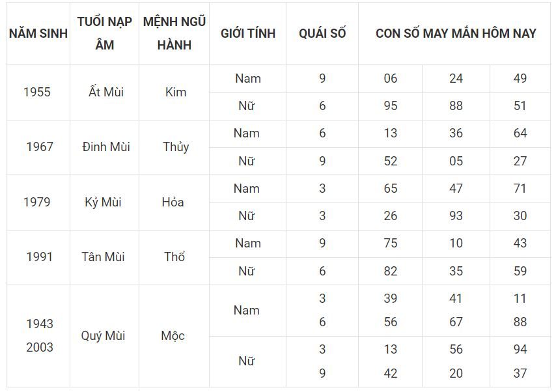The image size is (556, 392).
Task: Click the NĂM SINH column header
Action: (x=38, y=33)
